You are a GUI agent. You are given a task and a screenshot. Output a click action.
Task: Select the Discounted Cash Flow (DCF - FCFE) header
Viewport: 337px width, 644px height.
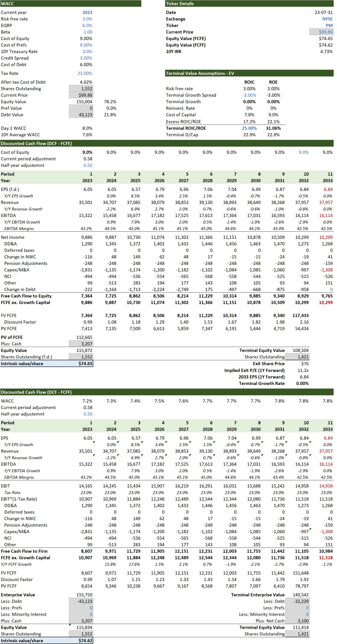pyautogui.click(x=167, y=143)
